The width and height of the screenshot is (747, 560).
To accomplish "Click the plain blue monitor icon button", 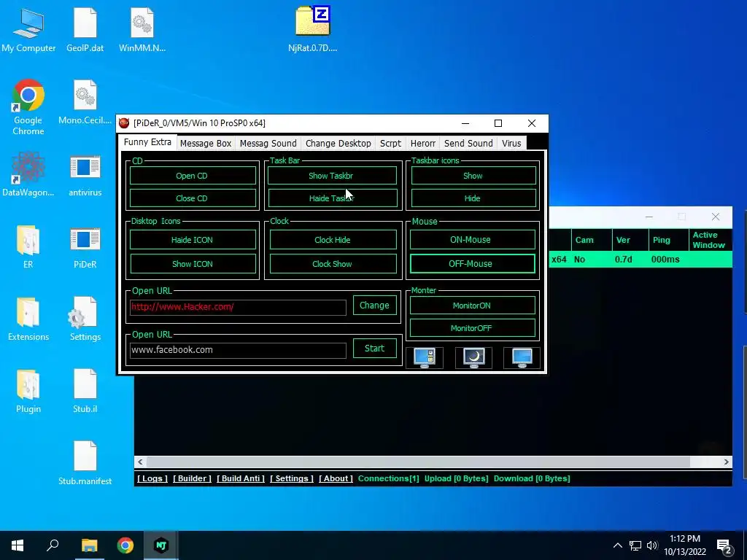I will [522, 357].
